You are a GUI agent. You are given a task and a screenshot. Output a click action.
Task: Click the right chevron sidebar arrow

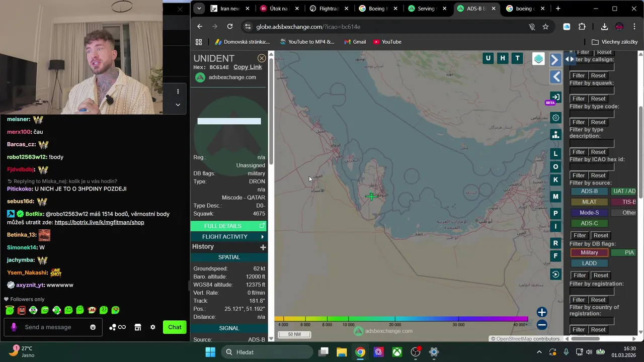(x=555, y=59)
